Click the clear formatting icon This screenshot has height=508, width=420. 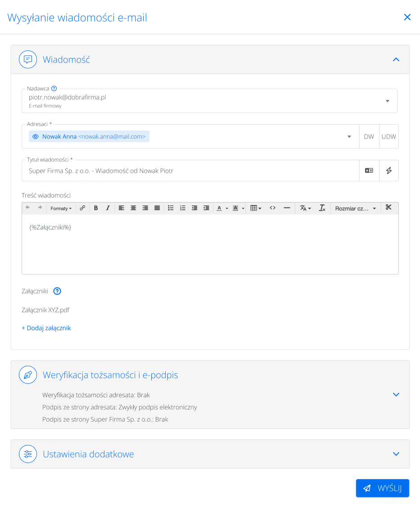322,208
